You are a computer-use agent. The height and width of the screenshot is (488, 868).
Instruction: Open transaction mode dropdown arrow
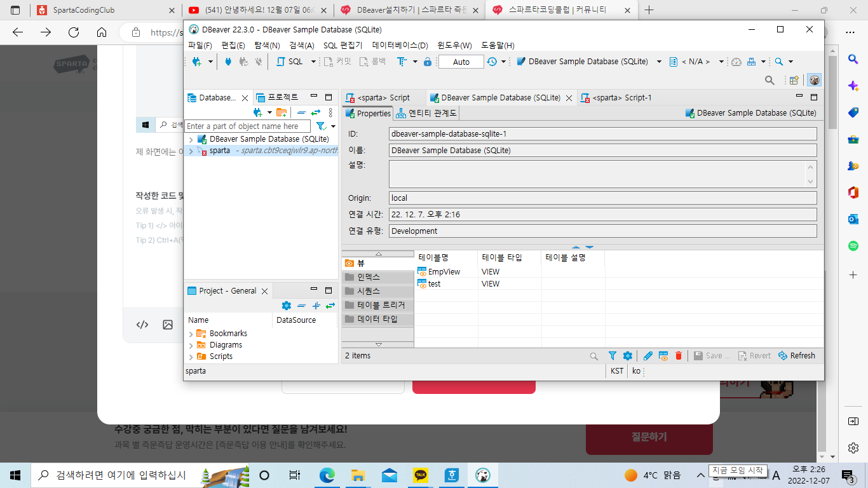(x=415, y=62)
